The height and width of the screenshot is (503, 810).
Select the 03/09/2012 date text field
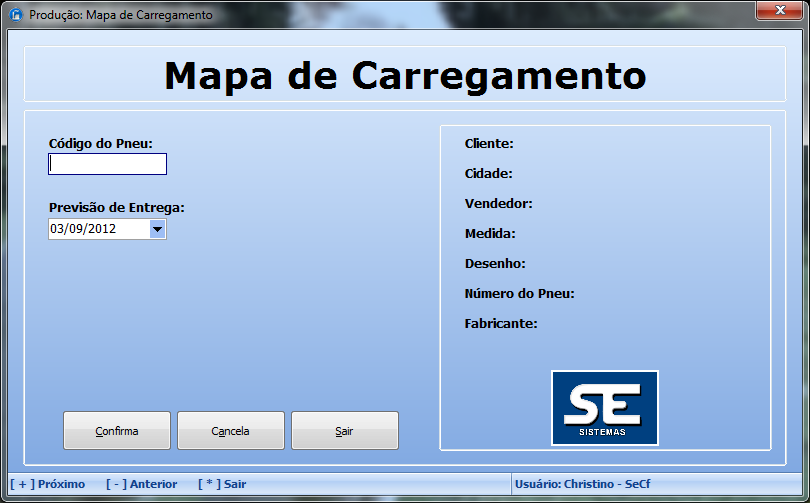pyautogui.click(x=97, y=229)
